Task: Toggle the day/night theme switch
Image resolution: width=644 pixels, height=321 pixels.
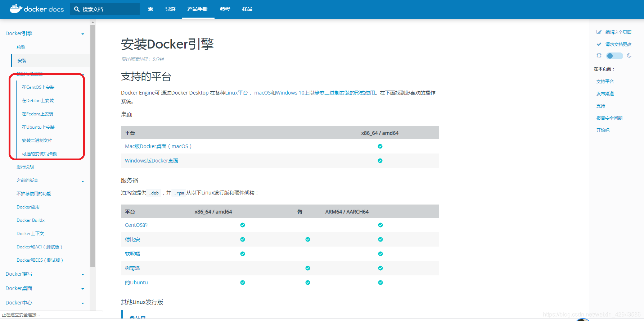Action: (614, 56)
